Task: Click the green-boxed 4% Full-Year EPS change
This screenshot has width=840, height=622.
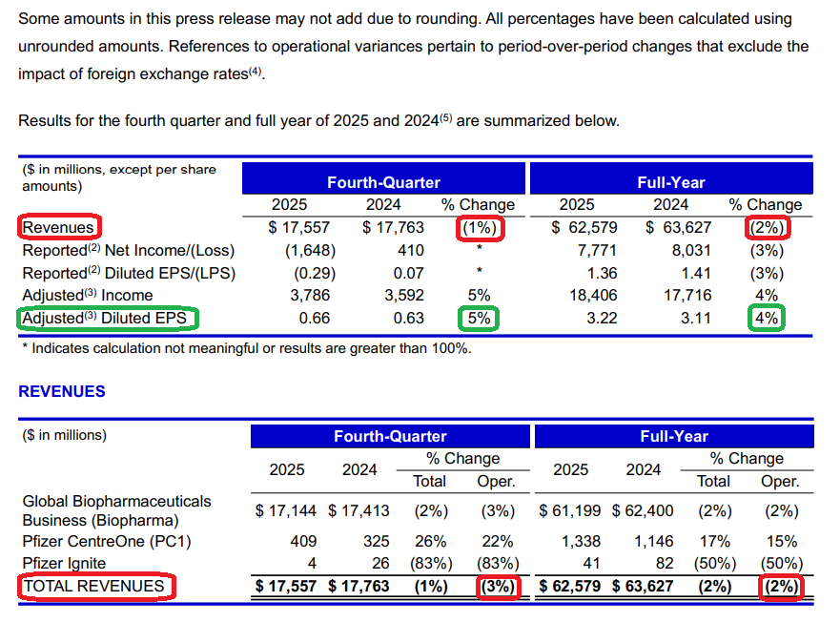Action: [767, 319]
